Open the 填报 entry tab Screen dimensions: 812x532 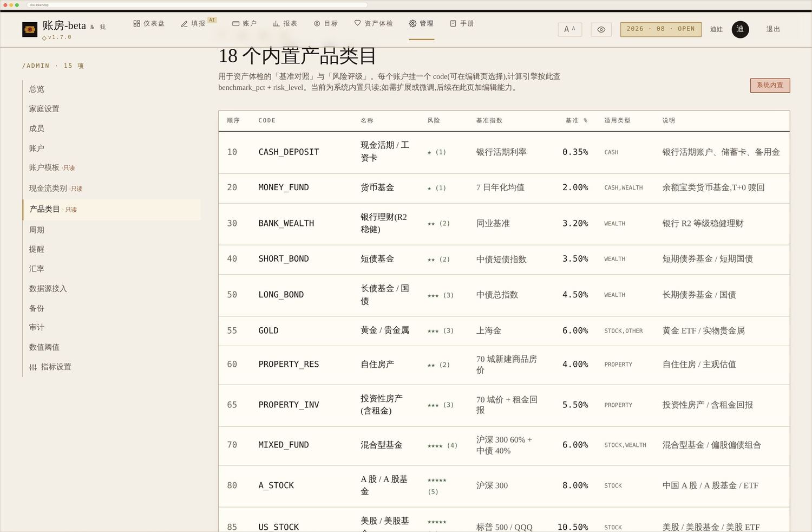tap(193, 23)
